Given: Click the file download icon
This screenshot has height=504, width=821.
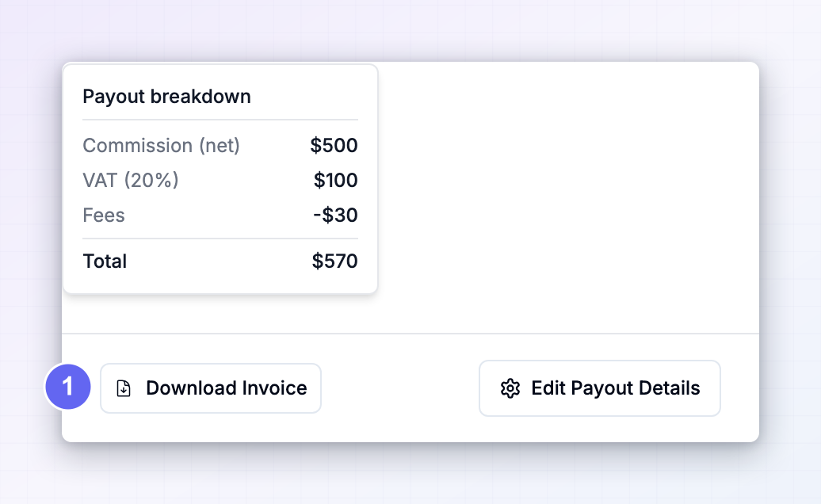Looking at the screenshot, I should tap(124, 388).
